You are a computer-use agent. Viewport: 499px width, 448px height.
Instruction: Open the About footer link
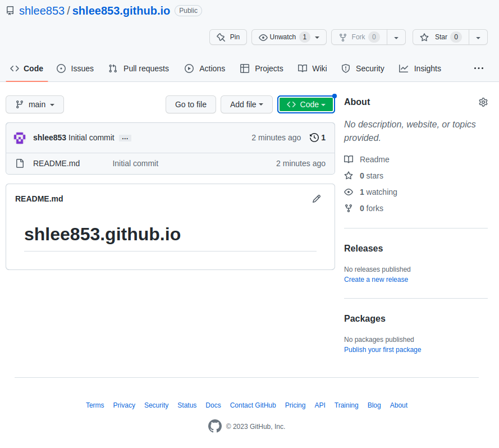[399, 405]
